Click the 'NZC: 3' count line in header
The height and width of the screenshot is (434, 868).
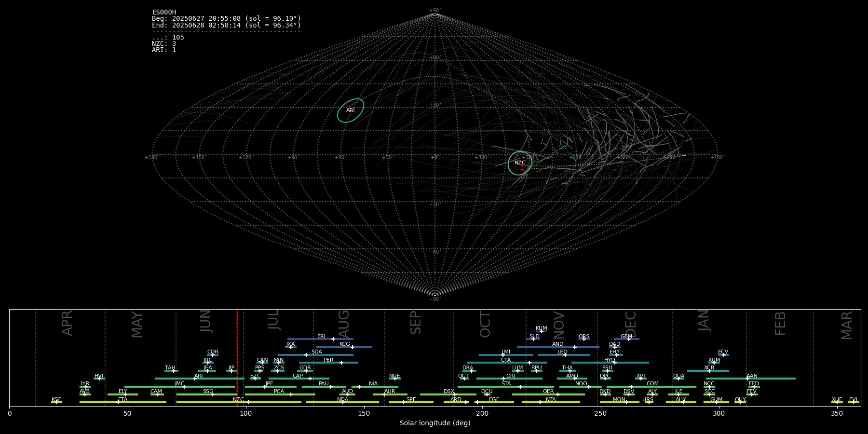tap(164, 44)
